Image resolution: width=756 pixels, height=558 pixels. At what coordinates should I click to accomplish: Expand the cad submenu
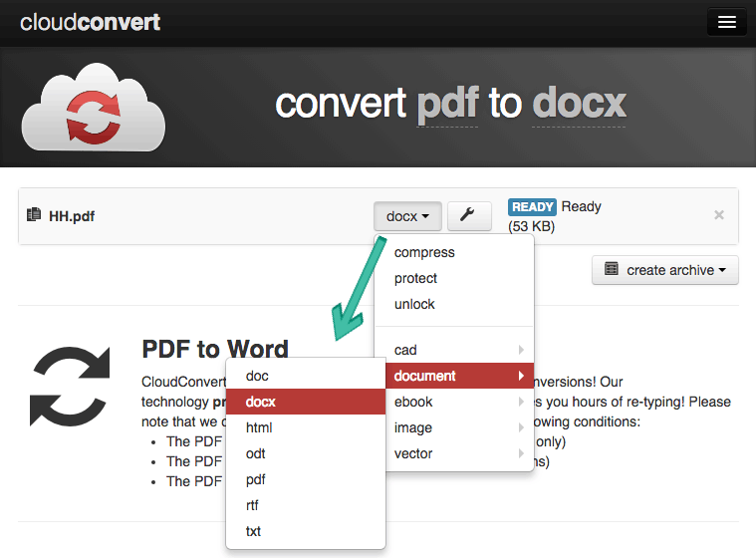459,350
